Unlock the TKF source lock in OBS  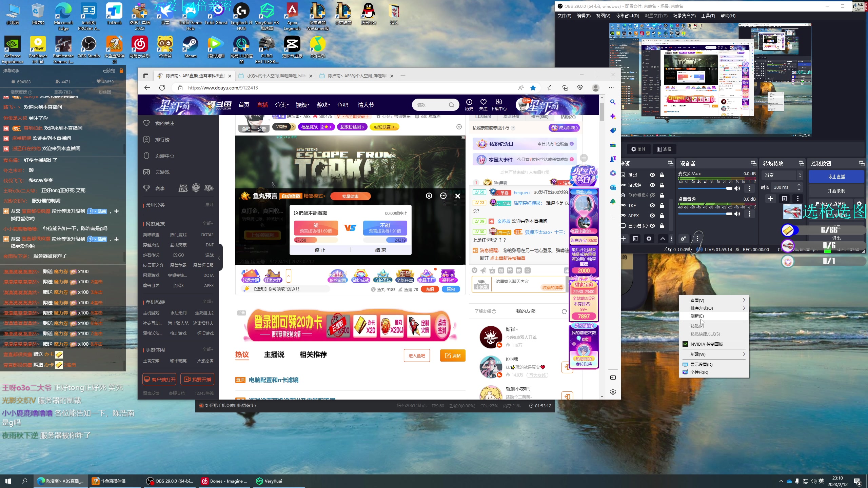click(x=662, y=205)
